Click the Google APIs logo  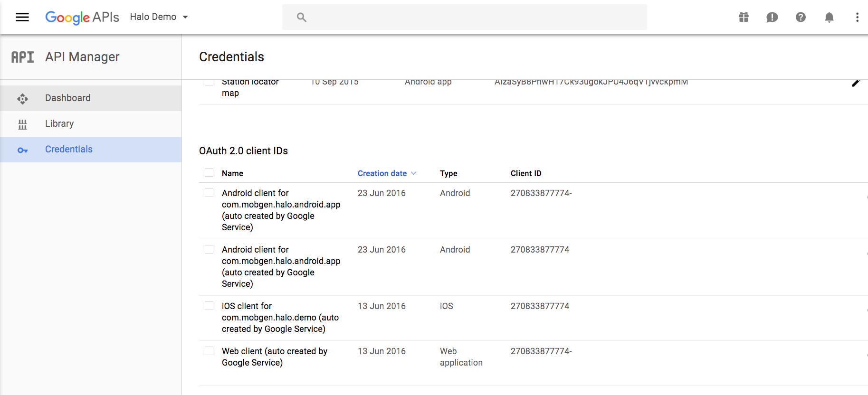click(82, 18)
